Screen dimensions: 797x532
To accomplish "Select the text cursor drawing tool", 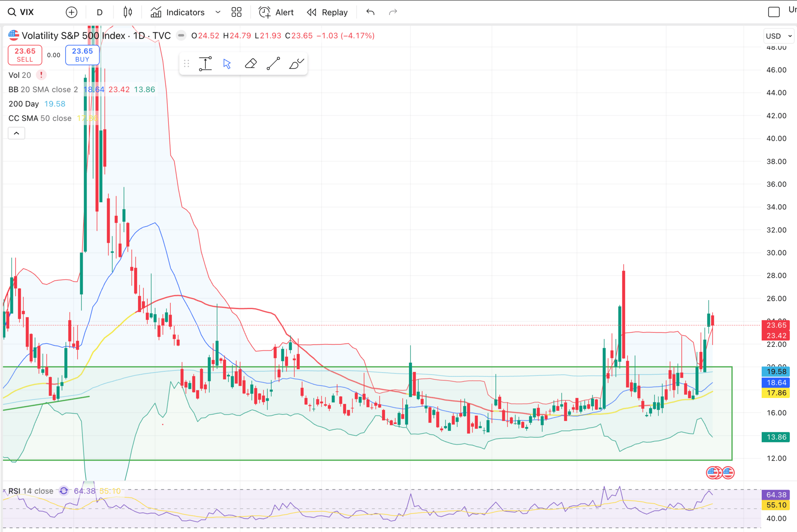I will pyautogui.click(x=205, y=64).
